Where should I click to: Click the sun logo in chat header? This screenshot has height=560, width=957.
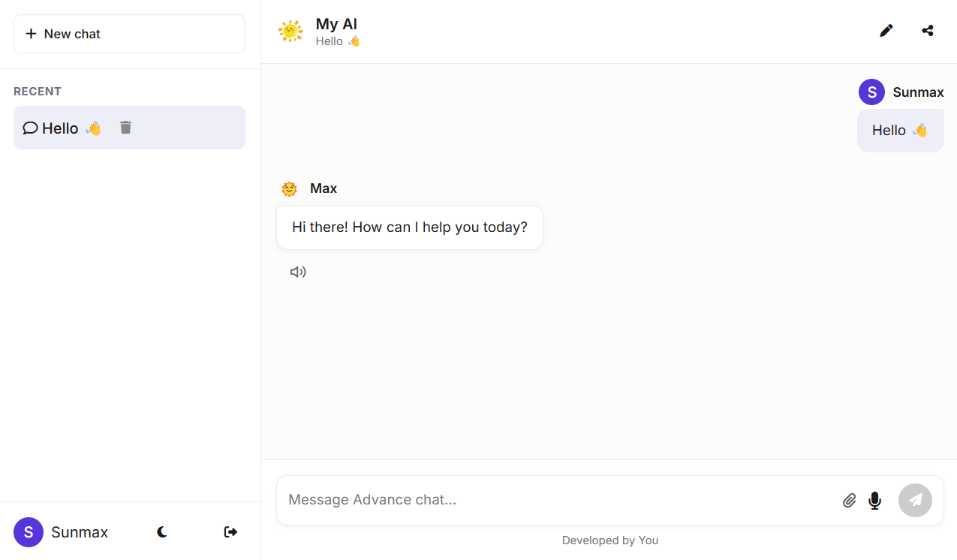tap(290, 32)
